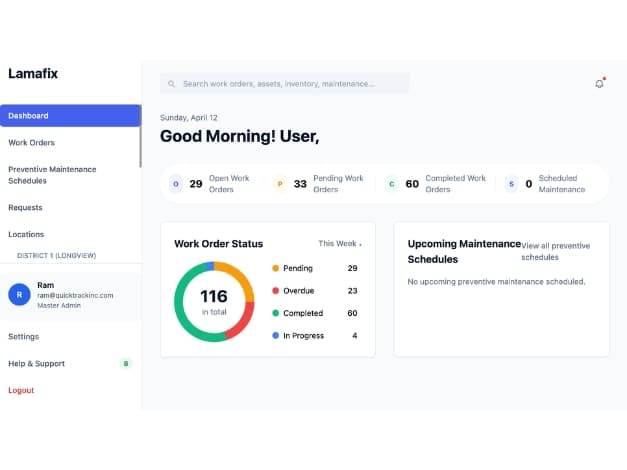Select District 1 (Longview) location
The width and height of the screenshot is (627, 470).
click(56, 256)
